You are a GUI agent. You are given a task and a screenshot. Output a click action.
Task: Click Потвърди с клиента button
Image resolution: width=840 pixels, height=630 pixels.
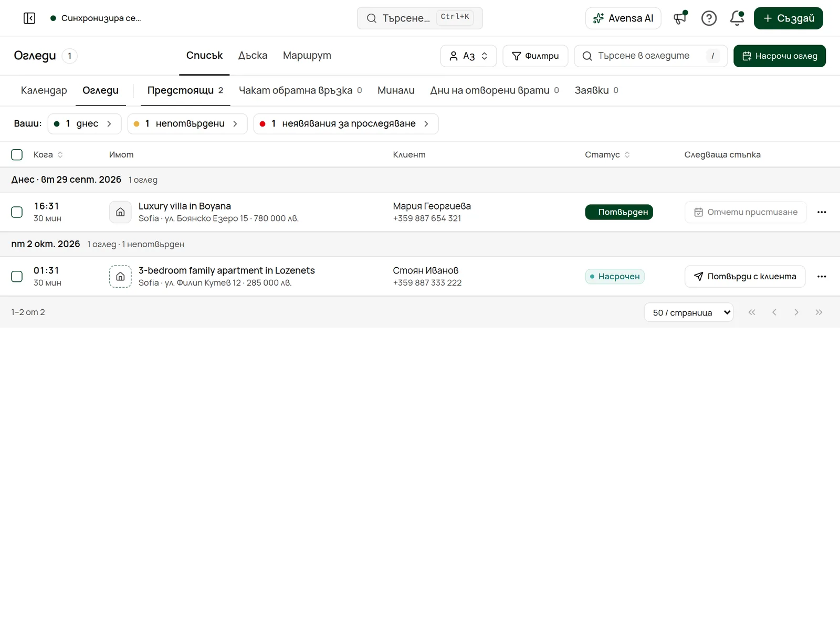[x=745, y=277]
